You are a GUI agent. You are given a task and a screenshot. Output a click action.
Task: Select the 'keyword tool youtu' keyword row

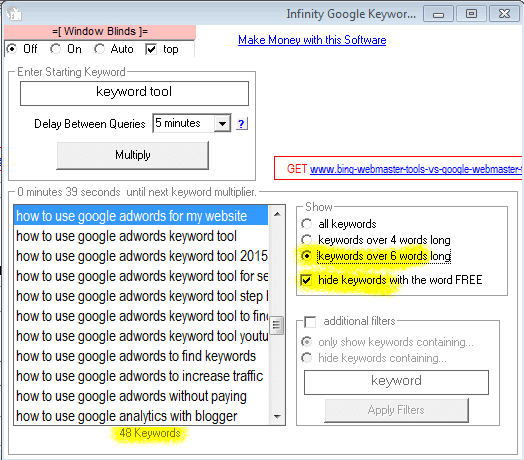click(x=141, y=336)
